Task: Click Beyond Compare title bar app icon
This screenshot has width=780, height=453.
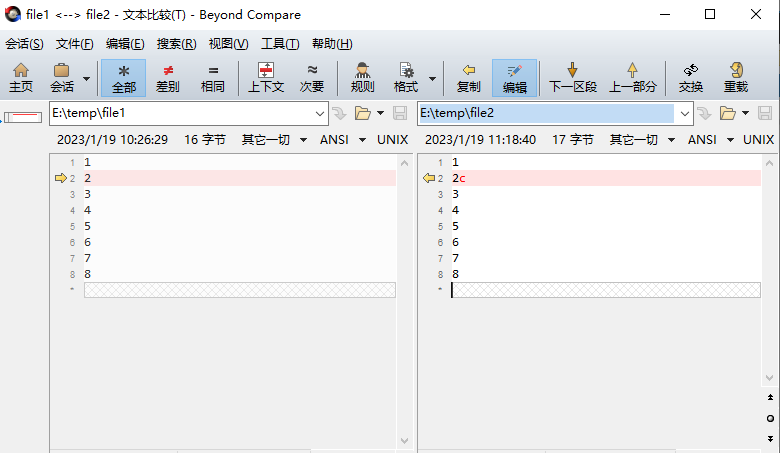Action: coord(13,14)
